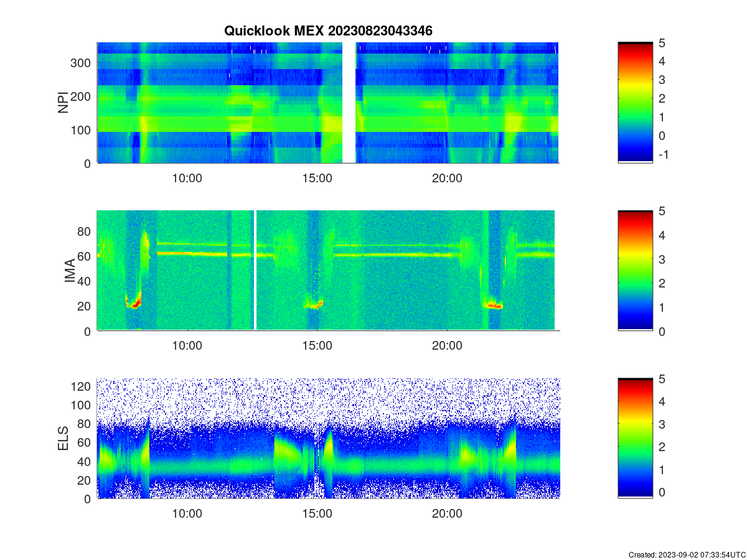Click the 10:00 tick under the ELS plot
This screenshot has height=560, width=747.
point(187,514)
